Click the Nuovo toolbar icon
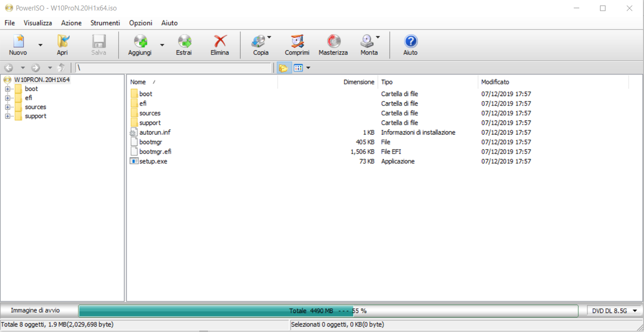This screenshot has height=332, width=644. 18,41
